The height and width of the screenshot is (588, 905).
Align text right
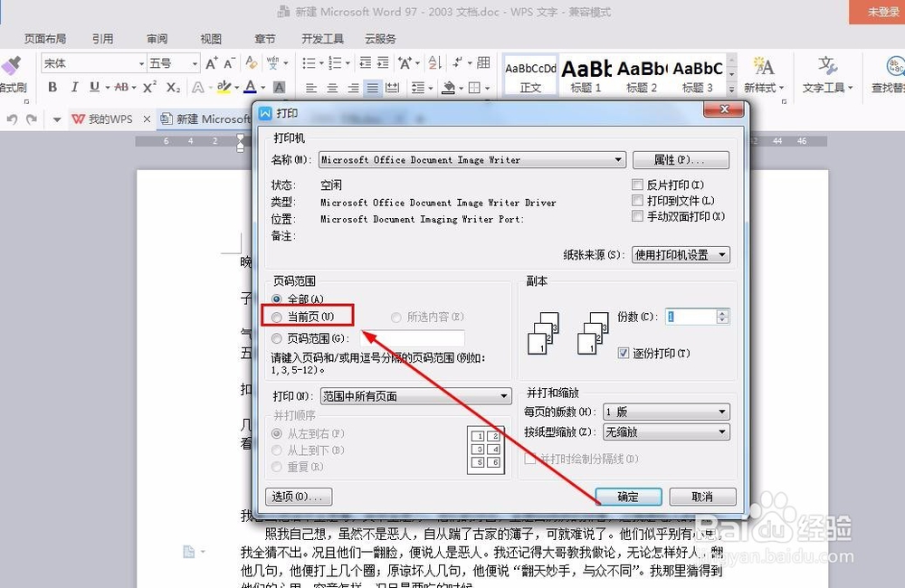353,88
